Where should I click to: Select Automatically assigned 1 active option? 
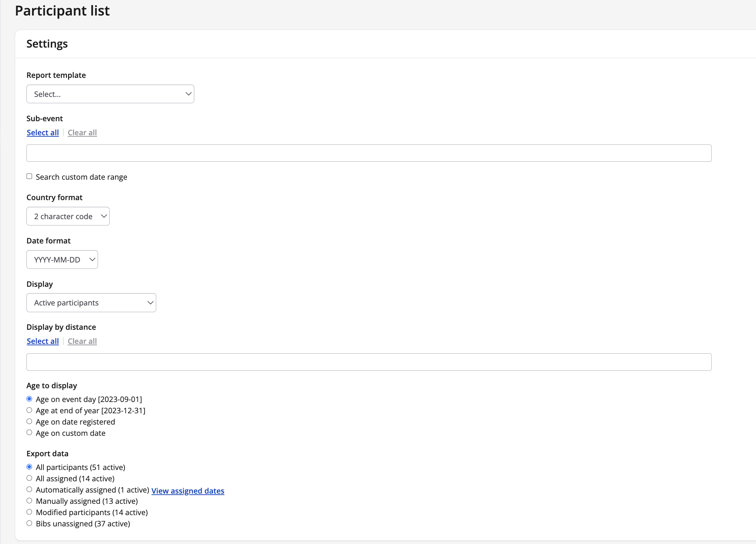29,489
